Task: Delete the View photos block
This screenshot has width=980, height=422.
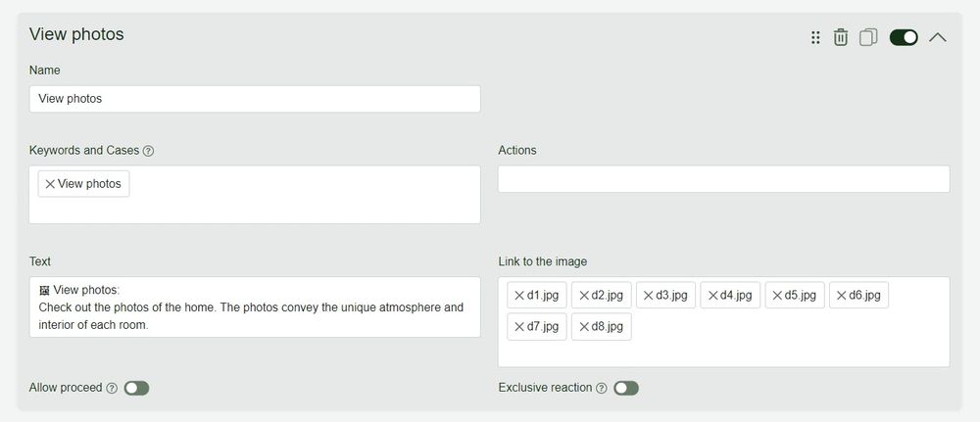Action: coord(841,37)
